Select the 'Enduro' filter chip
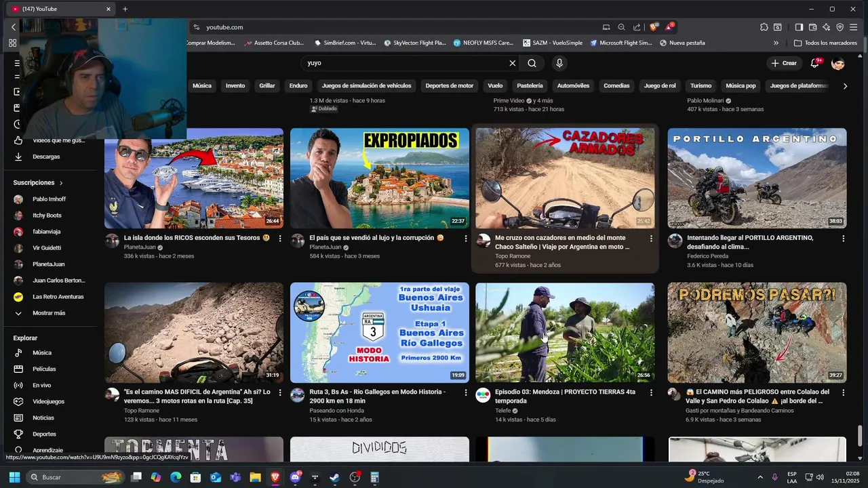 (x=298, y=86)
